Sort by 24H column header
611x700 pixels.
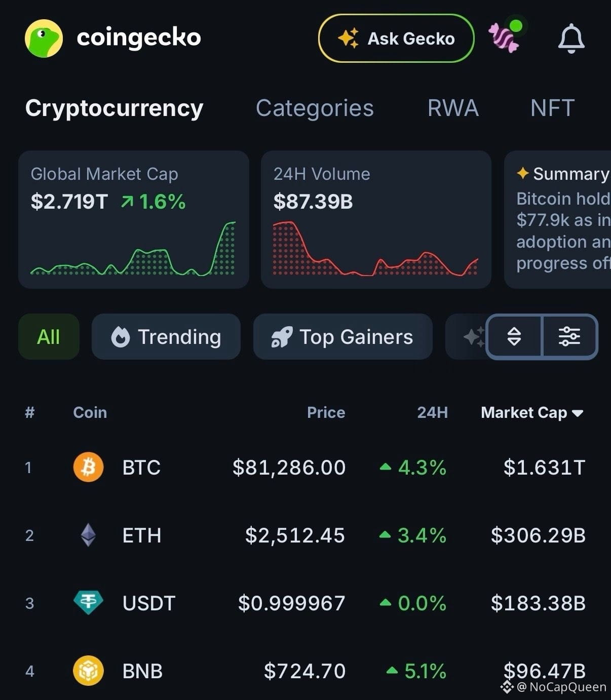(x=432, y=412)
